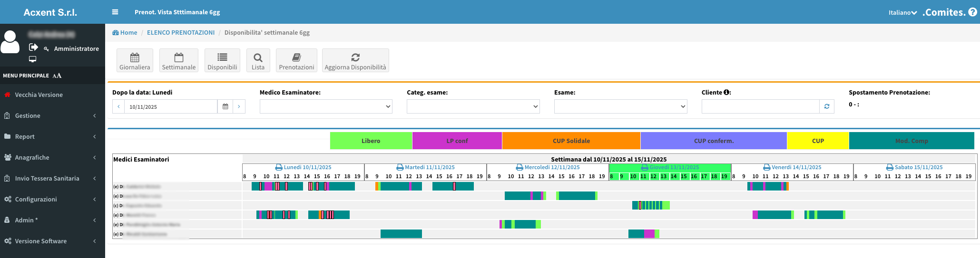Click the help question mark icon
Screen dimensions: 980x258
[972, 12]
